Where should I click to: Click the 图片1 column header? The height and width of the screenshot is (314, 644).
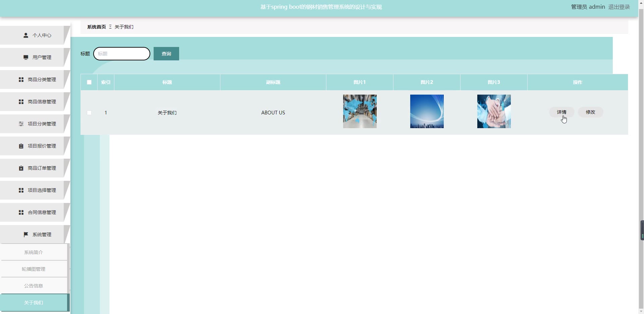coord(360,82)
